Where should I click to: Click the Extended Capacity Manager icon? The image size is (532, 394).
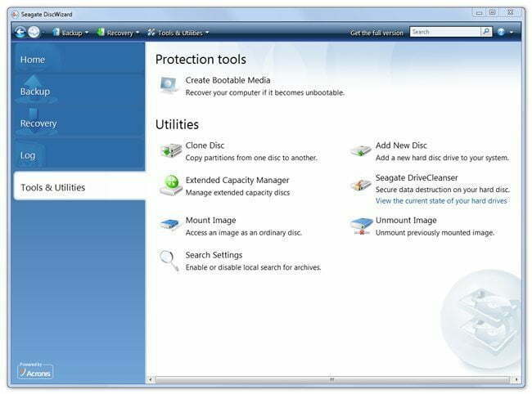point(171,186)
